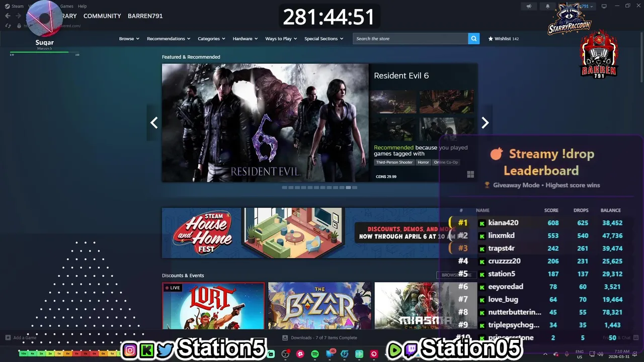The image size is (644, 362).
Task: Open the top-left Resident Evil 6 screenshot
Action: (x=393, y=102)
